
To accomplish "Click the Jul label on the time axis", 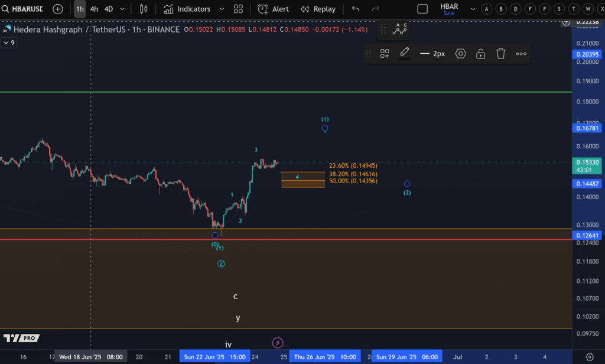I will 458,357.
